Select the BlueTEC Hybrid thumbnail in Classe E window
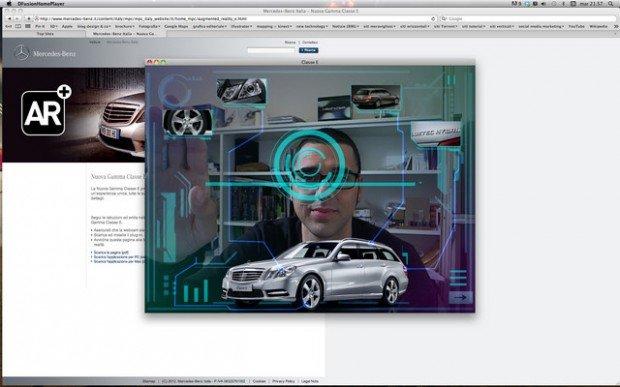 pos(436,134)
